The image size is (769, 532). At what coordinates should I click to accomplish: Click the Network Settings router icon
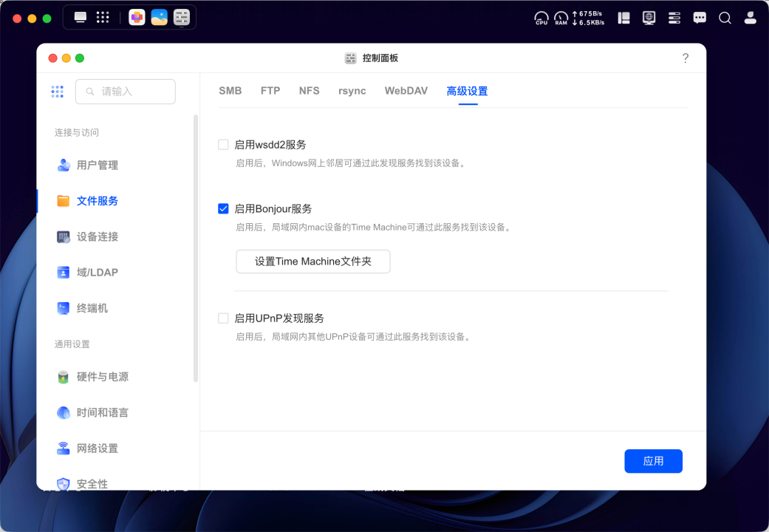point(64,449)
